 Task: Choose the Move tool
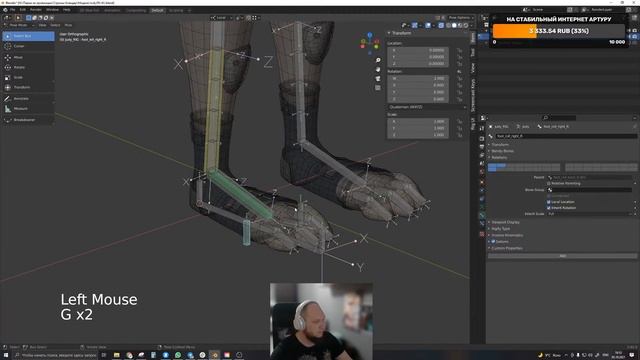click(28, 58)
